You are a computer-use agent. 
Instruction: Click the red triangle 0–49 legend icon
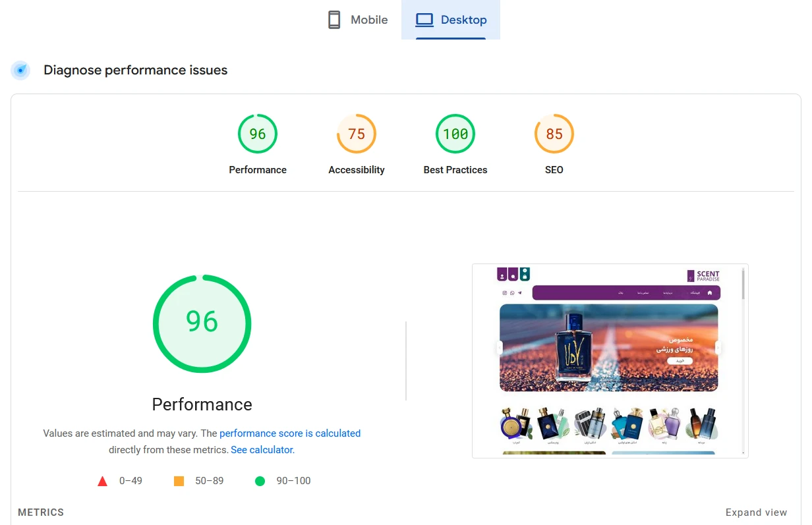[x=102, y=482]
